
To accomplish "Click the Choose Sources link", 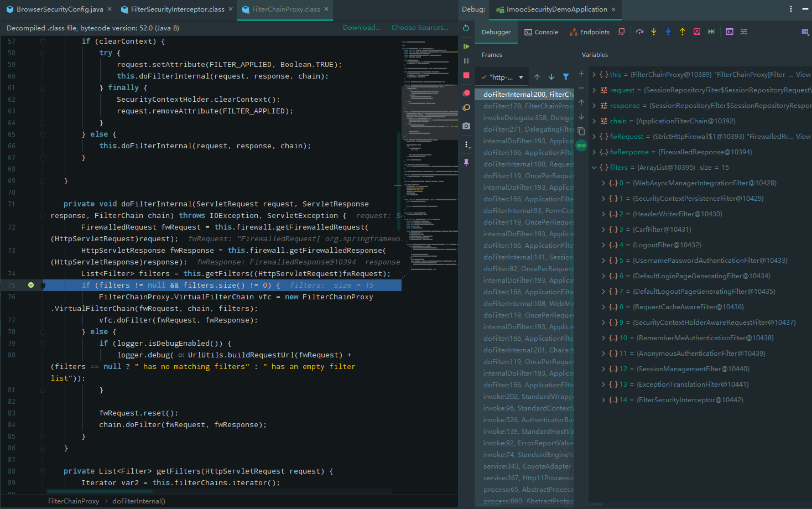I will pyautogui.click(x=420, y=27).
